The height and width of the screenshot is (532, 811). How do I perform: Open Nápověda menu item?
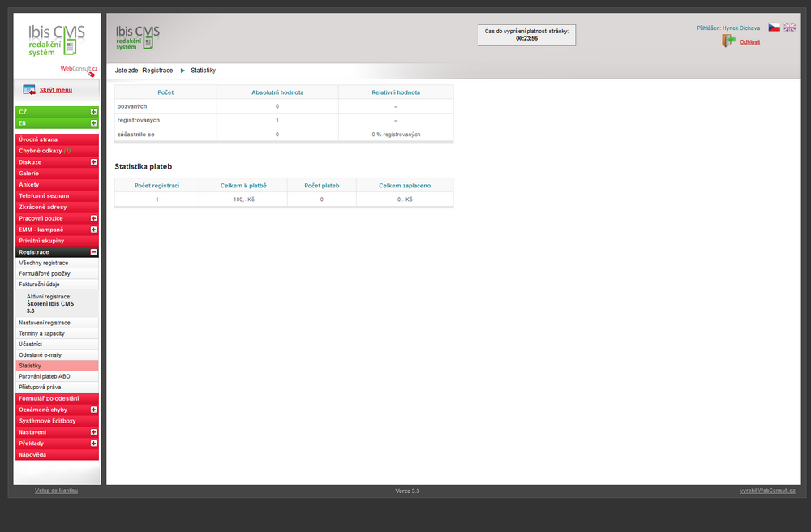57,455
